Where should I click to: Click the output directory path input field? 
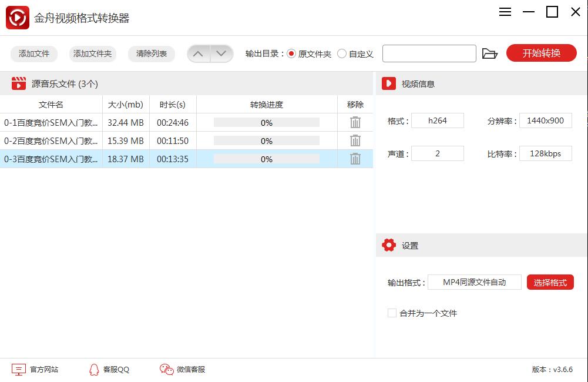point(429,53)
